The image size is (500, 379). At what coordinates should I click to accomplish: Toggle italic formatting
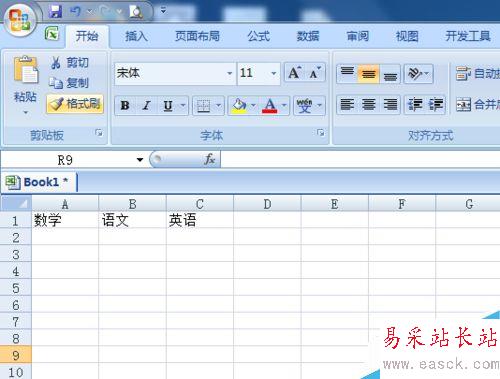146,106
